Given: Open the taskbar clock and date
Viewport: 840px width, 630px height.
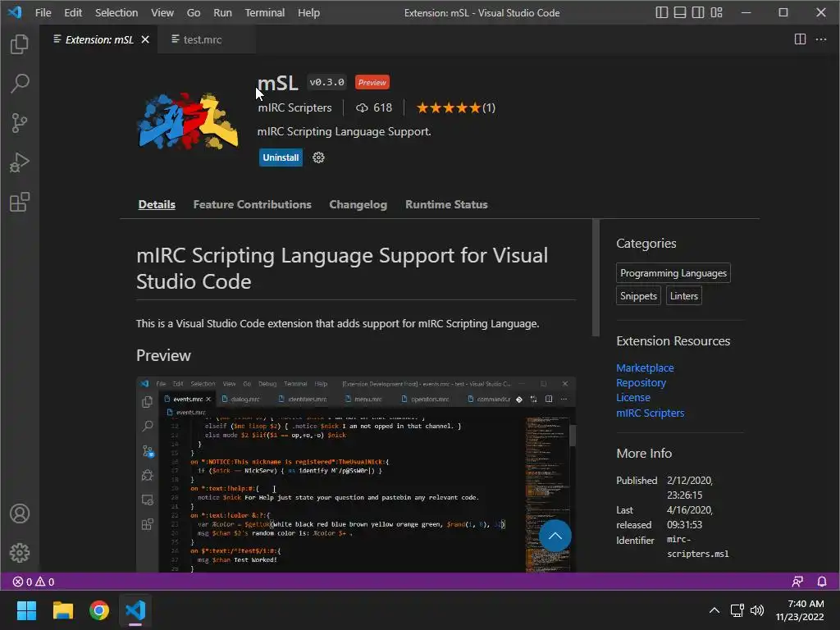Looking at the screenshot, I should (800, 610).
